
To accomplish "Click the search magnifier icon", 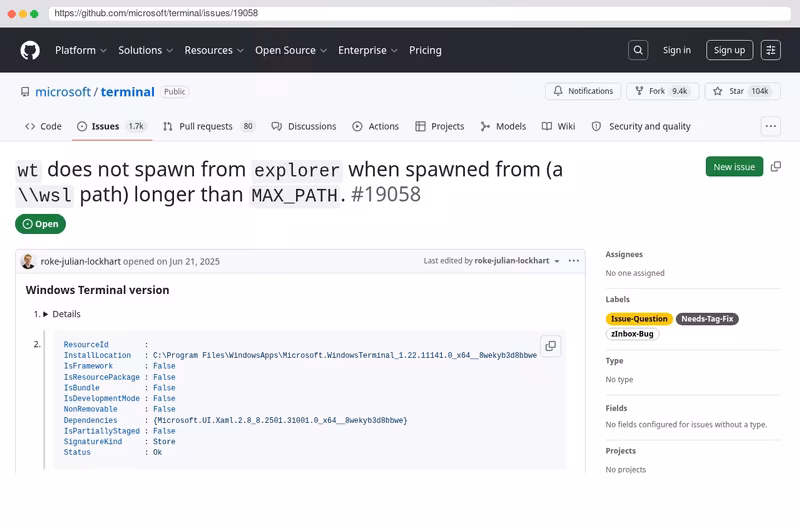I will 638,50.
